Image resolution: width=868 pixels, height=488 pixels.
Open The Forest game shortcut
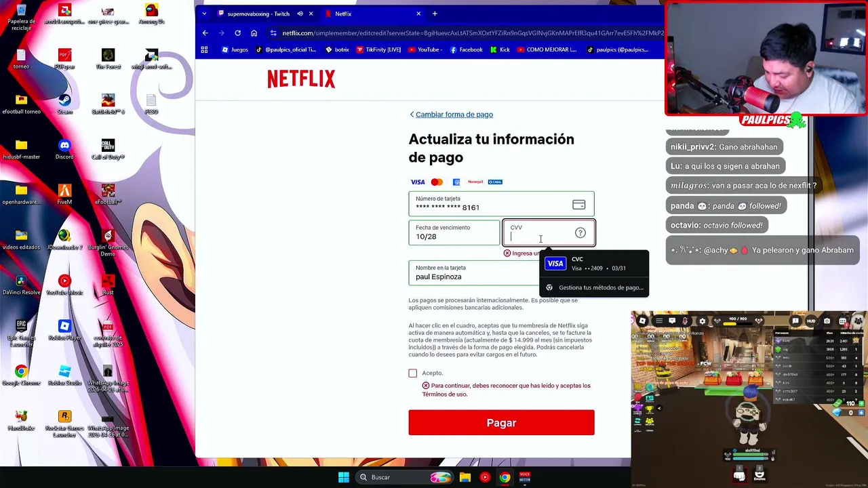pyautogui.click(x=108, y=59)
